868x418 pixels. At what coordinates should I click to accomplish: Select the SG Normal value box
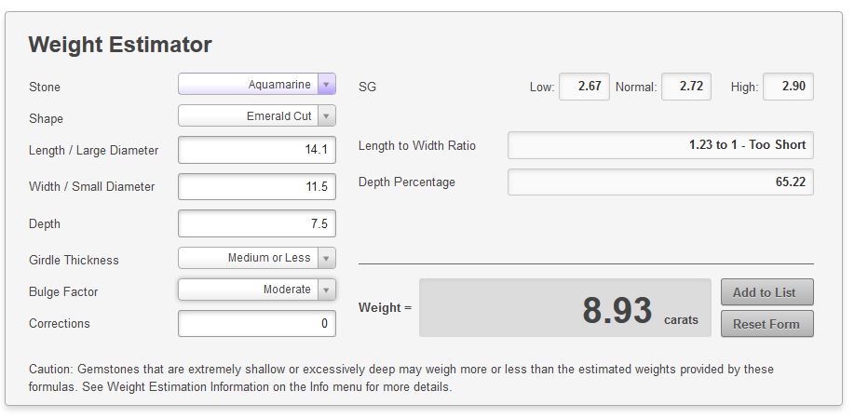coord(686,87)
